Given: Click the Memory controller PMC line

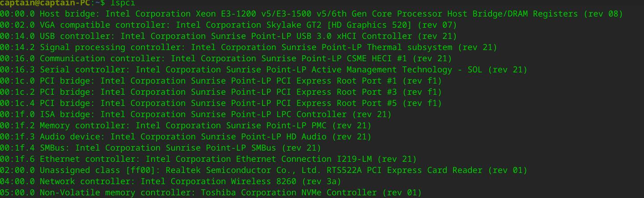Looking at the screenshot, I should click(x=186, y=126).
